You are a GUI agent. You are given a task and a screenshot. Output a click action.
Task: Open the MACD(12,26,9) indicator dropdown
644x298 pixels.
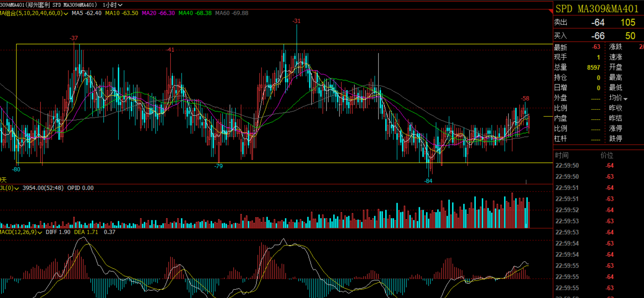(39, 232)
